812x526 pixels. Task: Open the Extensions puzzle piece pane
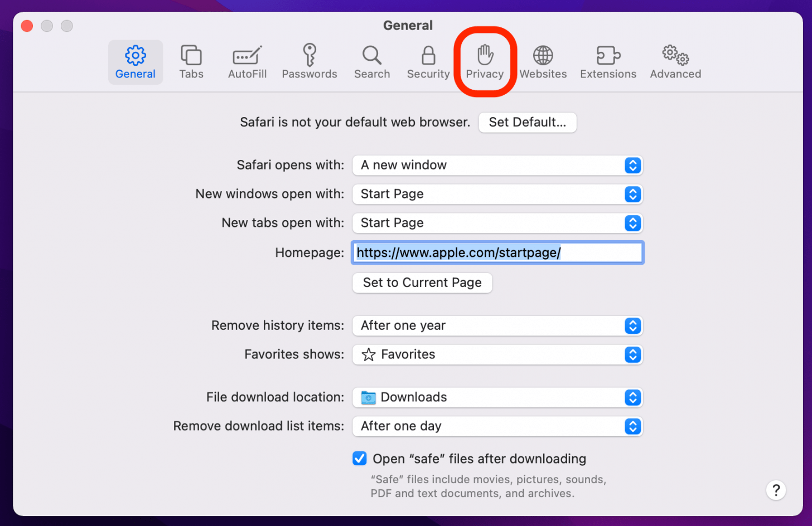[x=608, y=62]
